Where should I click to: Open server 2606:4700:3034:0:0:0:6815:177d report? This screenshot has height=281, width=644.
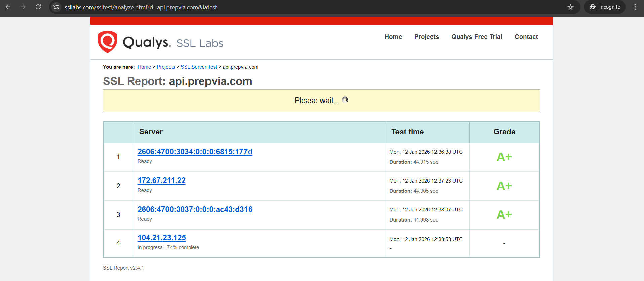tap(195, 152)
